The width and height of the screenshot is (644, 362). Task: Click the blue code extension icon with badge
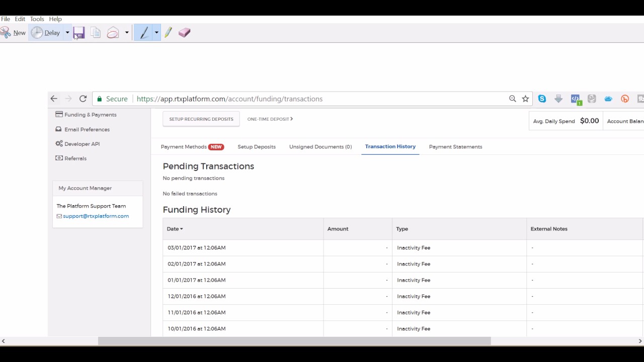[576, 100]
